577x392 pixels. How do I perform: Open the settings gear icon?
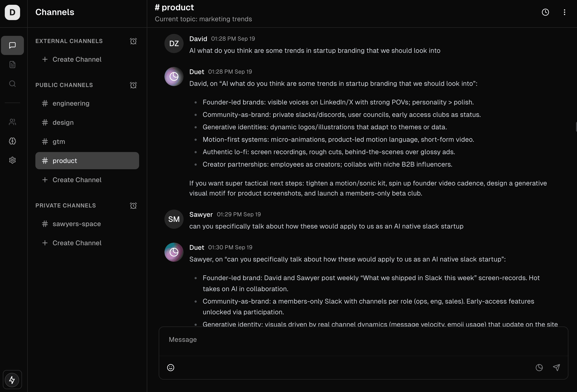[x=12, y=160]
